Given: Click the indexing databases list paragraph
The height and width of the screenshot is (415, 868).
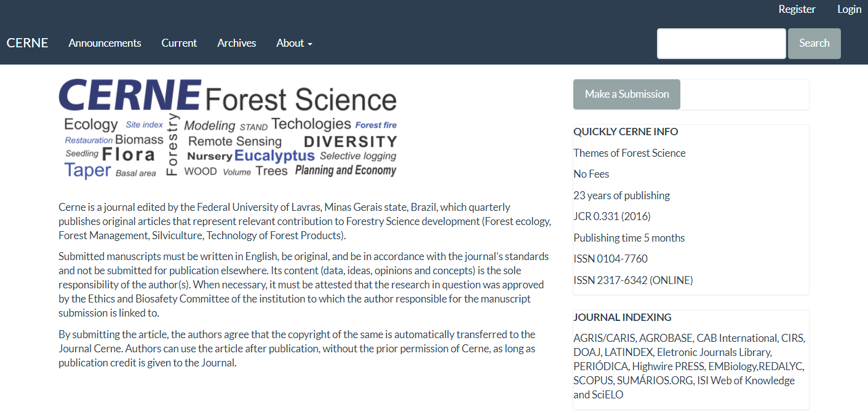Looking at the screenshot, I should 689,366.
